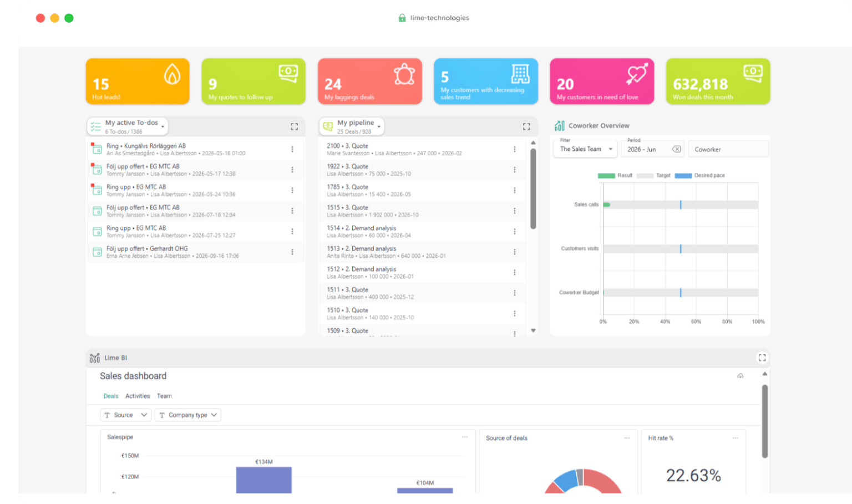Open options menu for deal 2100
The height and width of the screenshot is (504, 852).
pyautogui.click(x=515, y=149)
